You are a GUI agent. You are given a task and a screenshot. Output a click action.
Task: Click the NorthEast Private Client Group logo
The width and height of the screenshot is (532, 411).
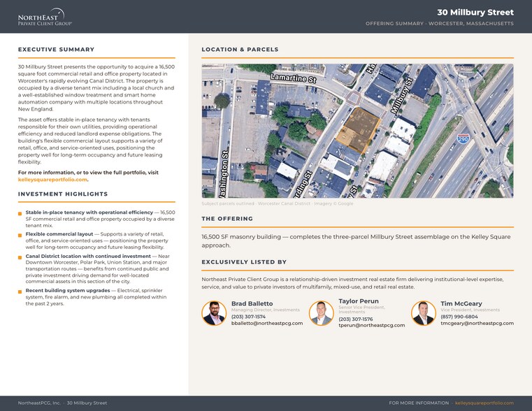click(45, 17)
